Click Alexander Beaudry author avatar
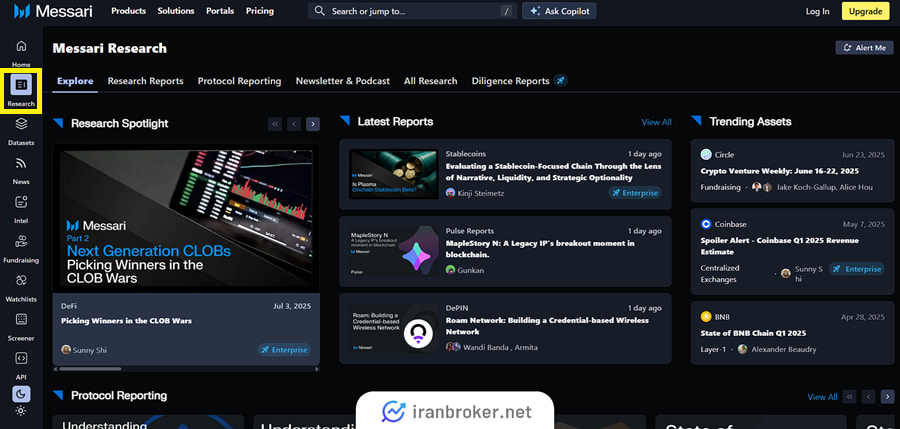 pyautogui.click(x=743, y=349)
